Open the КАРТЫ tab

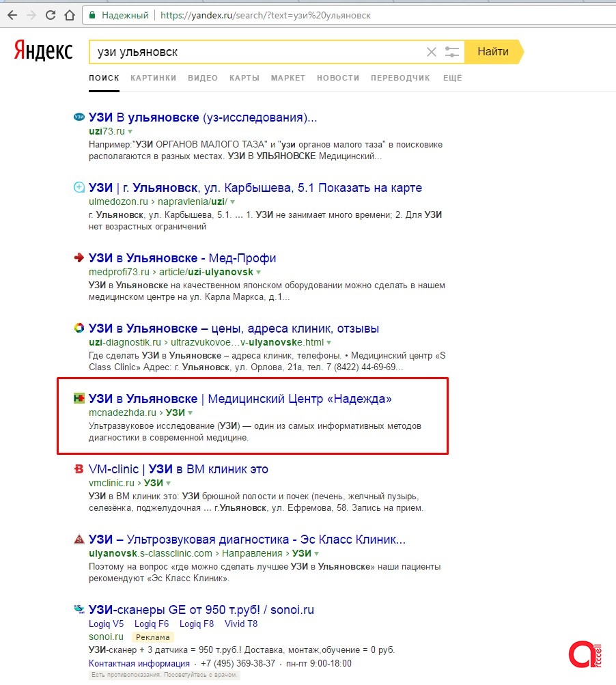pos(244,78)
